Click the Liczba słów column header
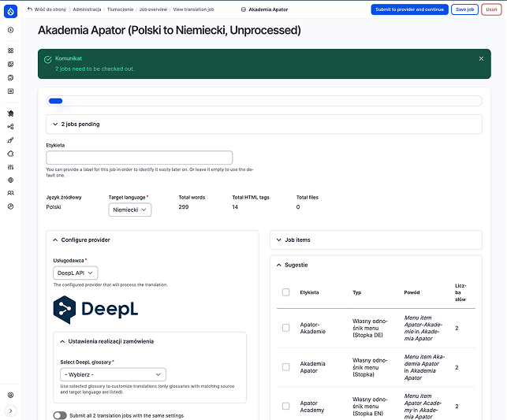 460,292
